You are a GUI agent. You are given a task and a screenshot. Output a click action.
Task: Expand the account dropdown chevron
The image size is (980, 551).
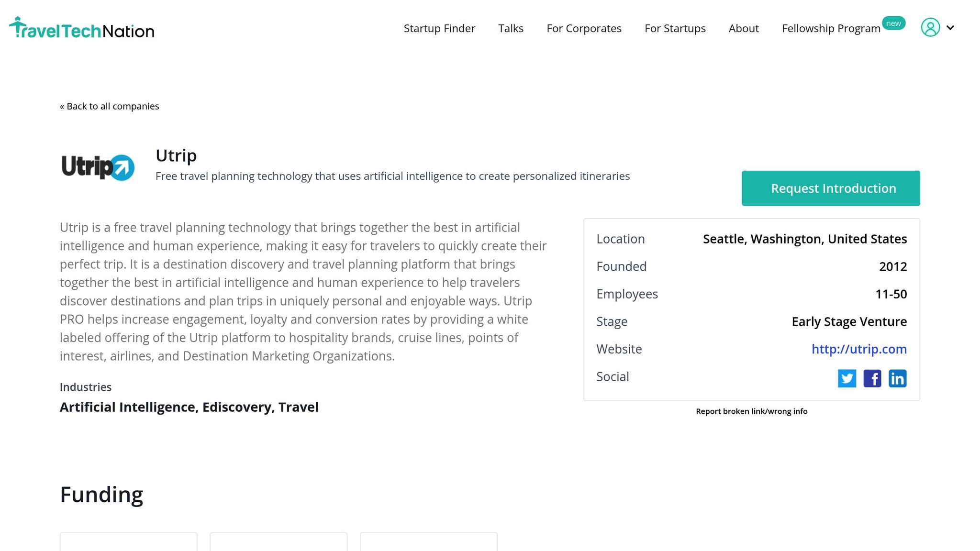pos(950,28)
